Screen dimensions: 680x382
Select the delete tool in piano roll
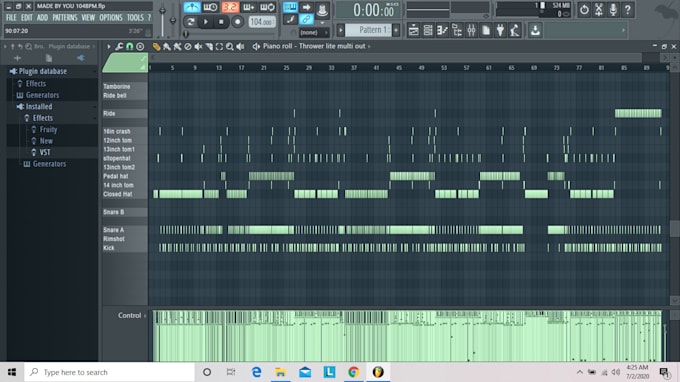coord(188,46)
